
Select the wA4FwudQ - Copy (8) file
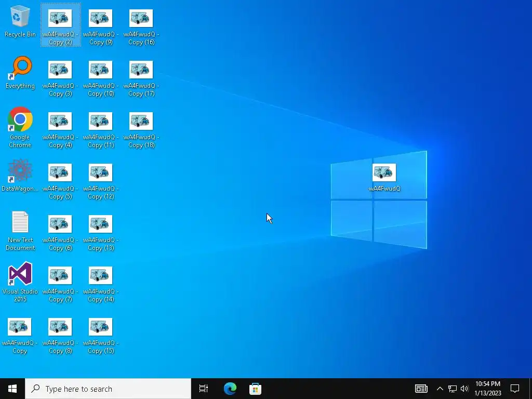(x=60, y=336)
